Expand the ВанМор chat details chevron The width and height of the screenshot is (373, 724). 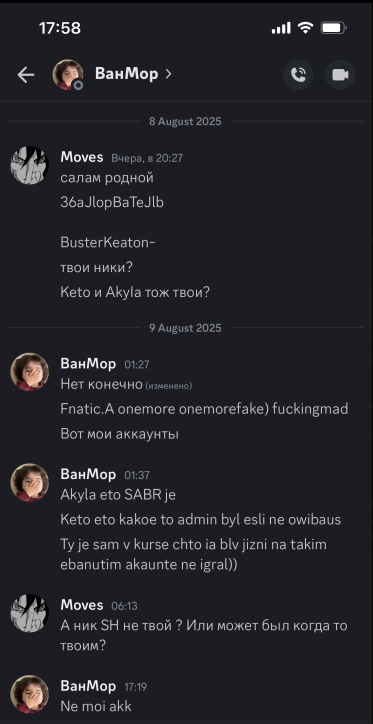168,74
